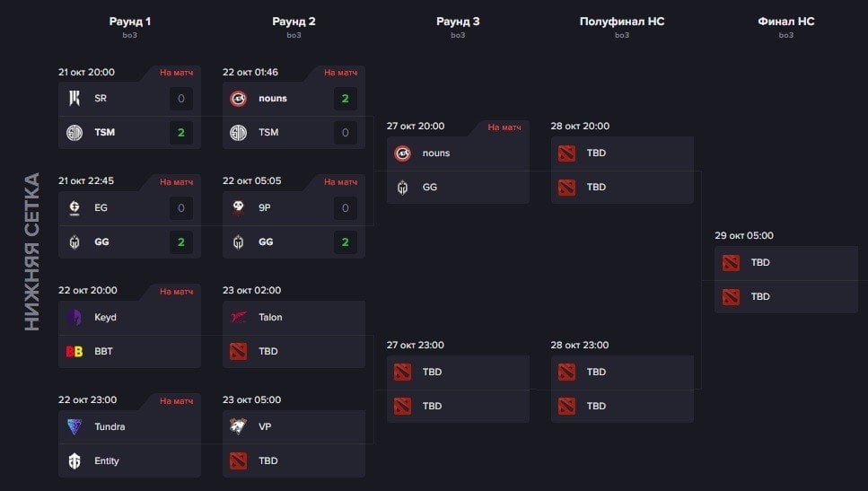The height and width of the screenshot is (491, 868).
Task: Click the VP team logo icon
Action: (x=239, y=426)
